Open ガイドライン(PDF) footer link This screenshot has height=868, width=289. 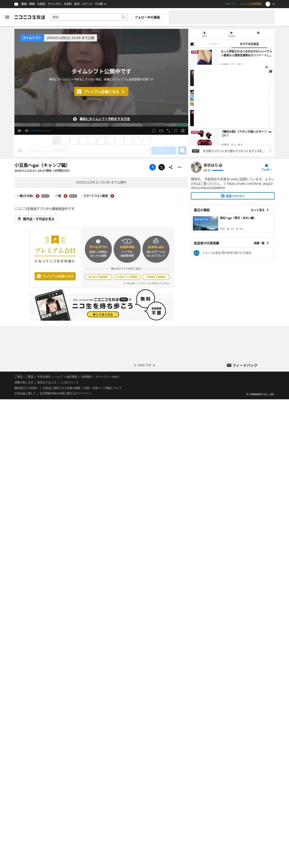coord(107,377)
